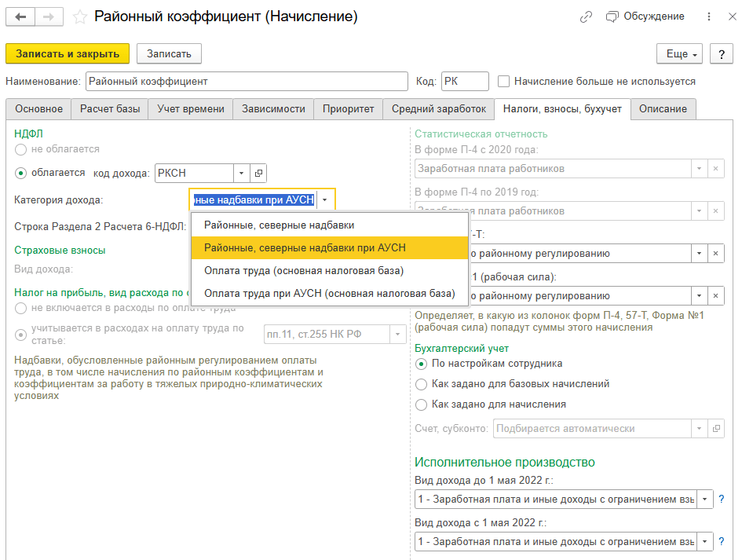Choose Оплата труда (основная налоговая база)
This screenshot has width=742, height=560.
[303, 271]
